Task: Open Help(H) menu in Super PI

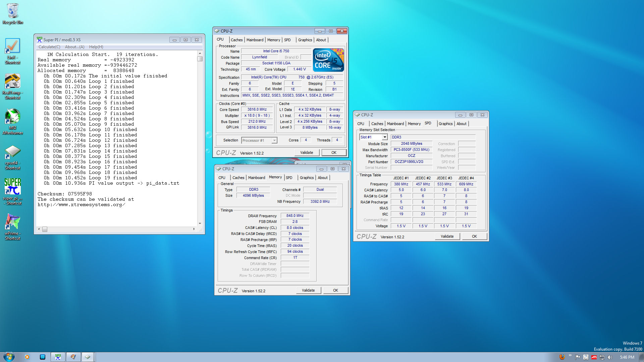Action: click(96, 47)
